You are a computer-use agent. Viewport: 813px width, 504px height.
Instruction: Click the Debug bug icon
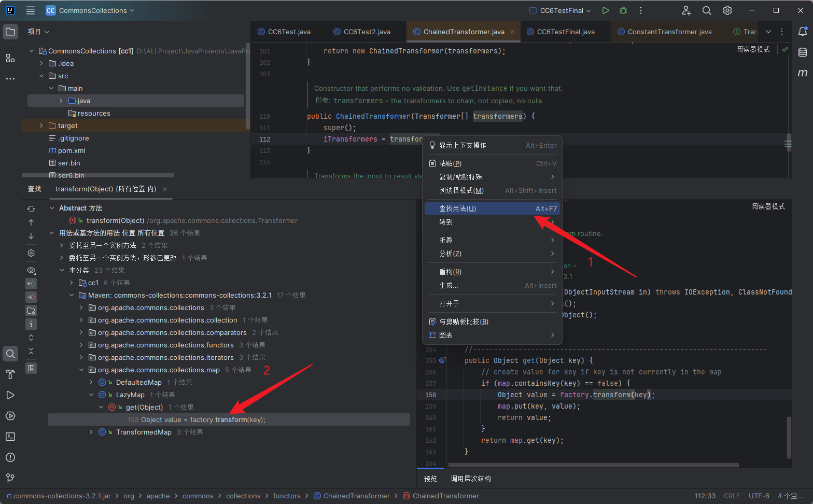pos(623,10)
